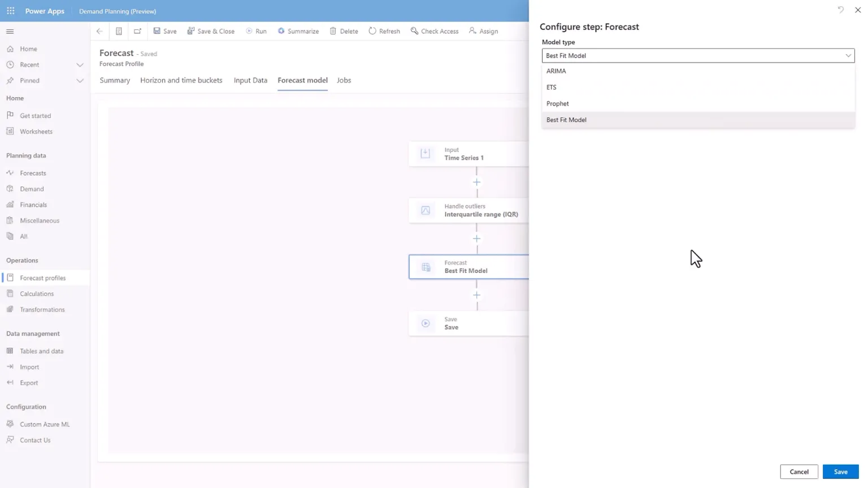Open the Summarize tool
This screenshot has width=868, height=488.
[298, 31]
